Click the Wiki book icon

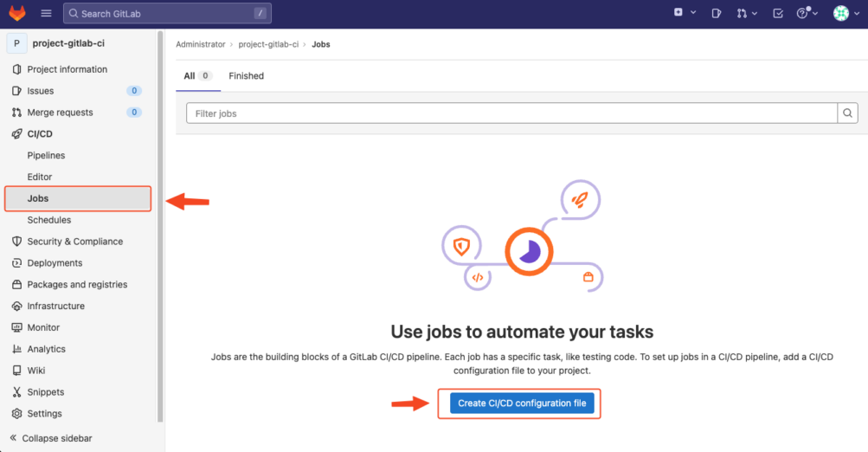16,371
